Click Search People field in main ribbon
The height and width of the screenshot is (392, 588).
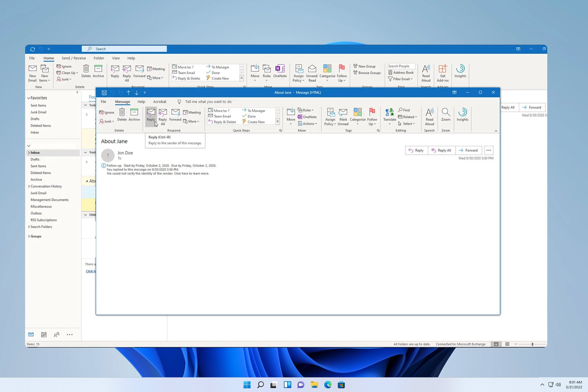(x=401, y=66)
